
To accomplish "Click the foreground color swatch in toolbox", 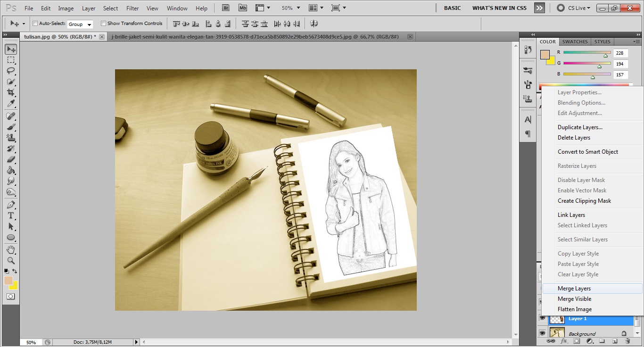I will click(8, 281).
